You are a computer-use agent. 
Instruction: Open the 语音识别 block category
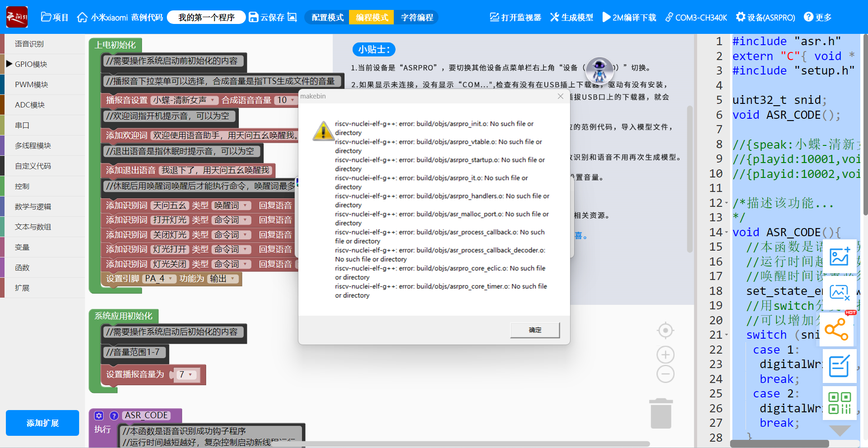(x=42, y=44)
